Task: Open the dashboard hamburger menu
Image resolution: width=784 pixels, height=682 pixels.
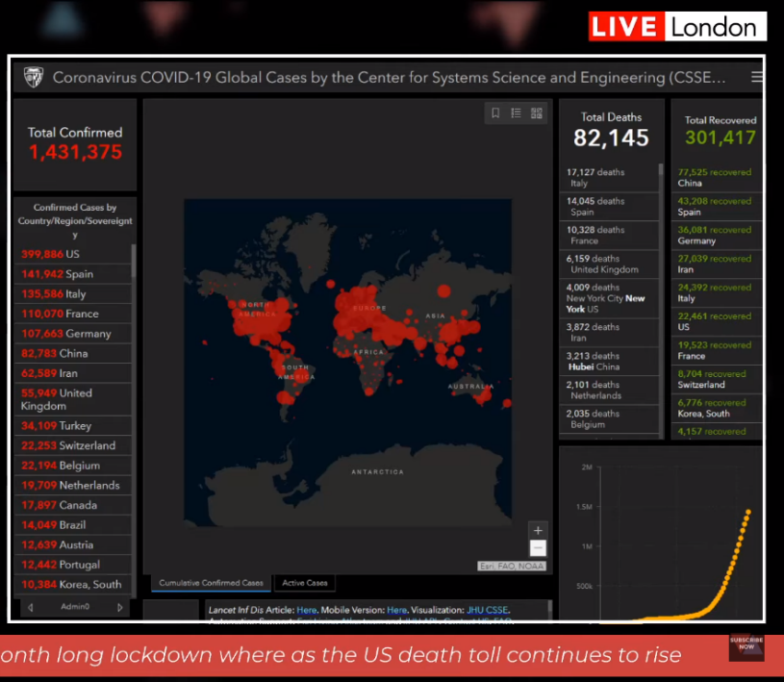Action: tap(757, 78)
